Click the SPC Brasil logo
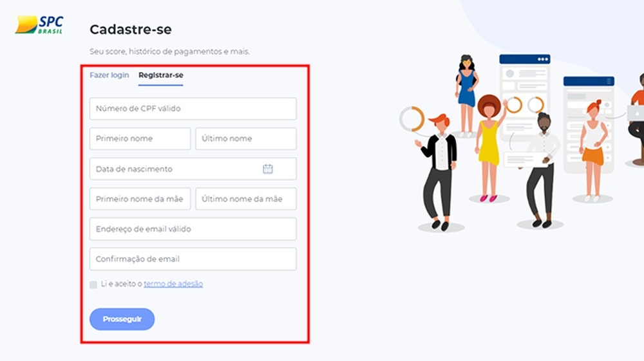644x361 pixels. [39, 25]
